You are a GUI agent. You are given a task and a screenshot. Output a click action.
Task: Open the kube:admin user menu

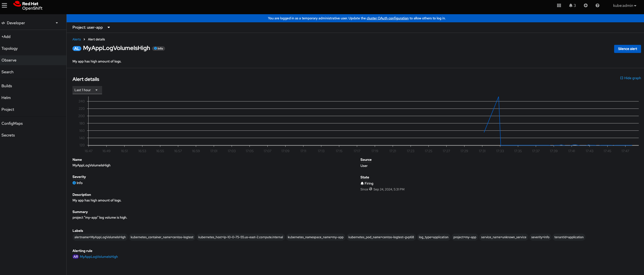(x=624, y=5)
